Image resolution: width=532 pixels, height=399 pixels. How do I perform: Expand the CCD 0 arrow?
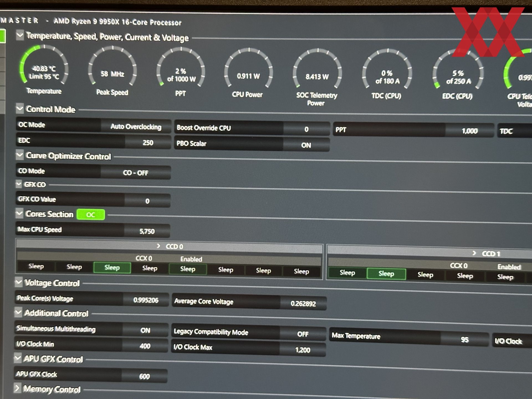(158, 246)
